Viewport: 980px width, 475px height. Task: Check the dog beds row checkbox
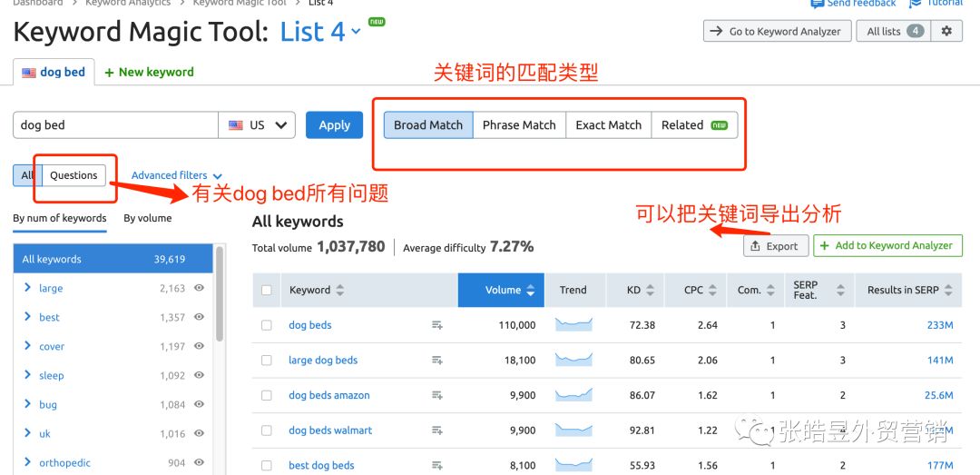point(267,325)
